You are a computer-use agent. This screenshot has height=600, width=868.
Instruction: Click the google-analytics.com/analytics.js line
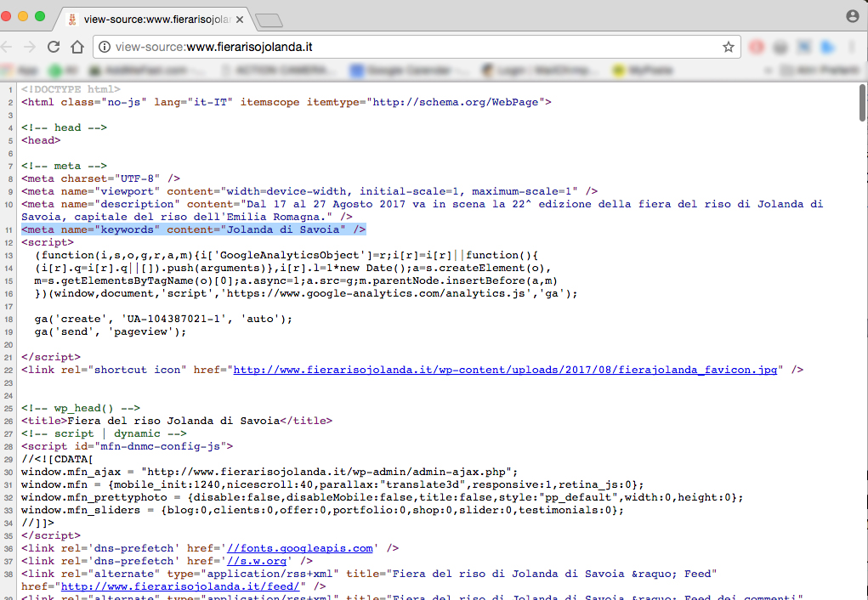point(306,293)
